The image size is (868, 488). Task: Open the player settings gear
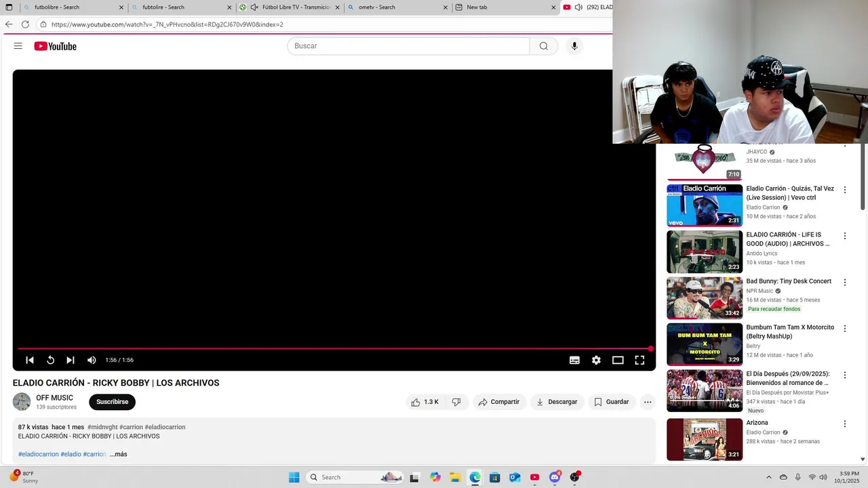click(x=596, y=360)
